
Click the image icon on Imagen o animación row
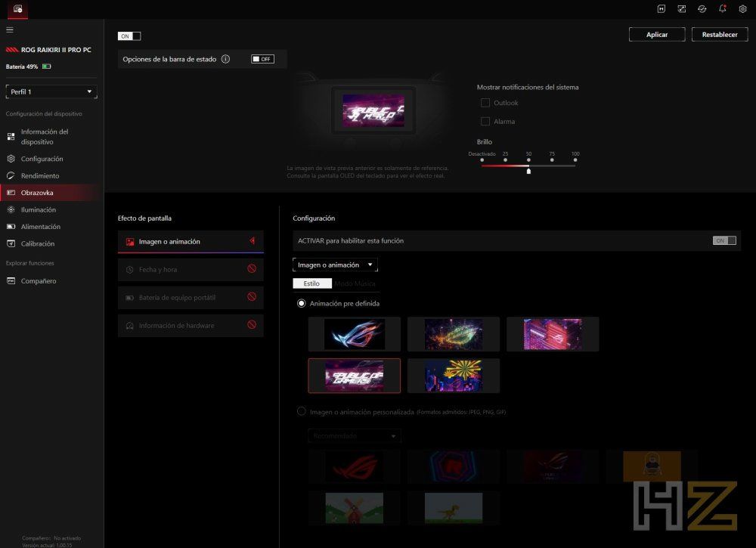coord(130,241)
